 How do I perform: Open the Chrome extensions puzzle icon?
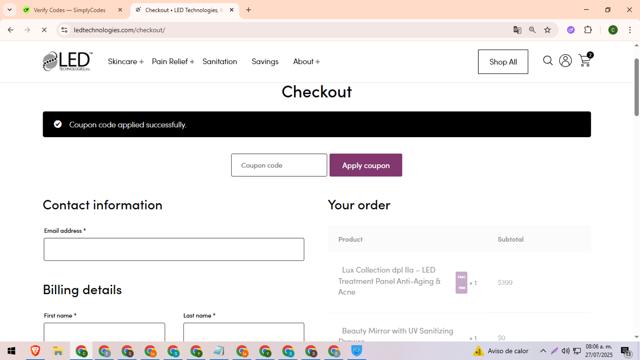(588, 30)
